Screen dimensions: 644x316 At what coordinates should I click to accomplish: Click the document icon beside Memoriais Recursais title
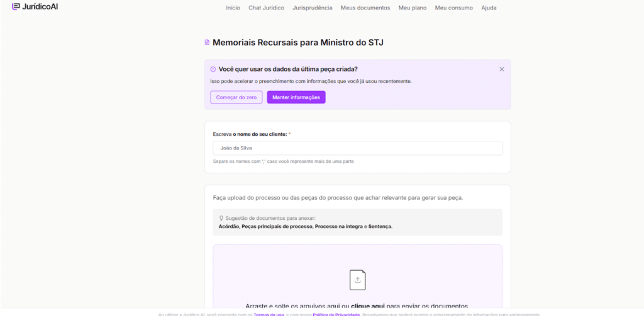[x=207, y=42]
